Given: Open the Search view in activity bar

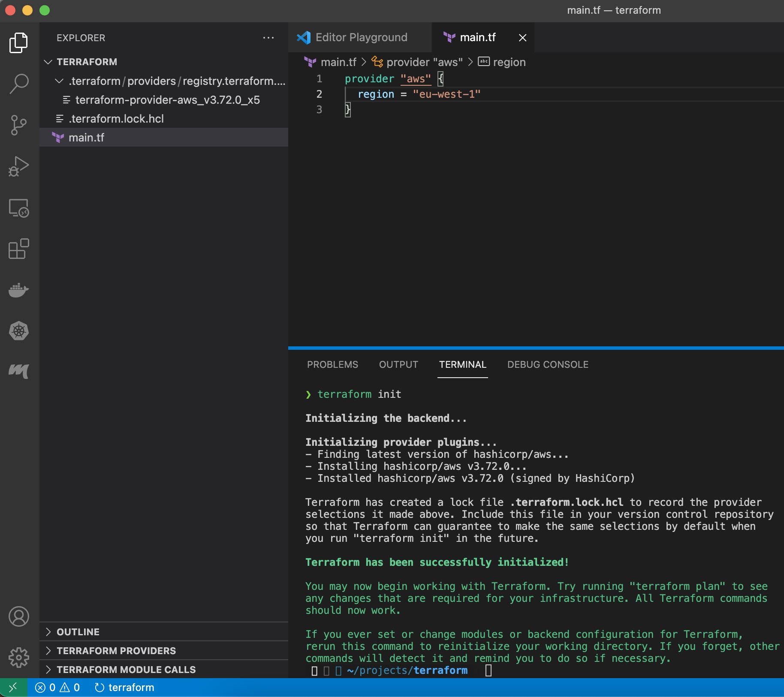Looking at the screenshot, I should pyautogui.click(x=19, y=84).
